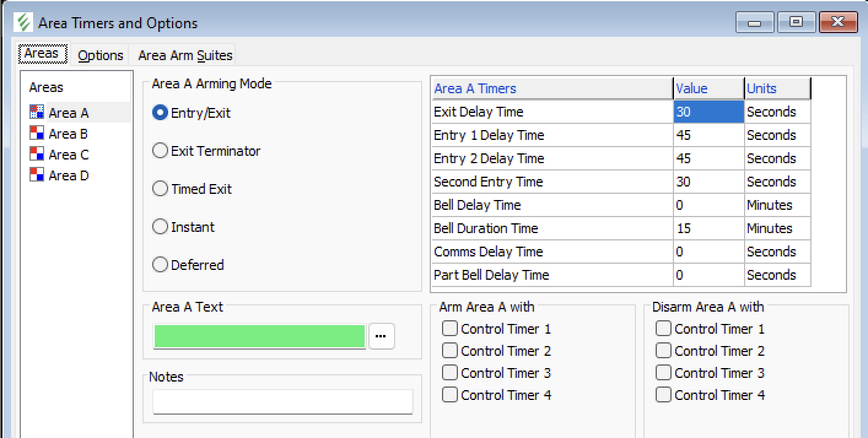Select the Exit Delay Time value cell
Image resolution: width=868 pixels, height=438 pixels.
pyautogui.click(x=708, y=112)
